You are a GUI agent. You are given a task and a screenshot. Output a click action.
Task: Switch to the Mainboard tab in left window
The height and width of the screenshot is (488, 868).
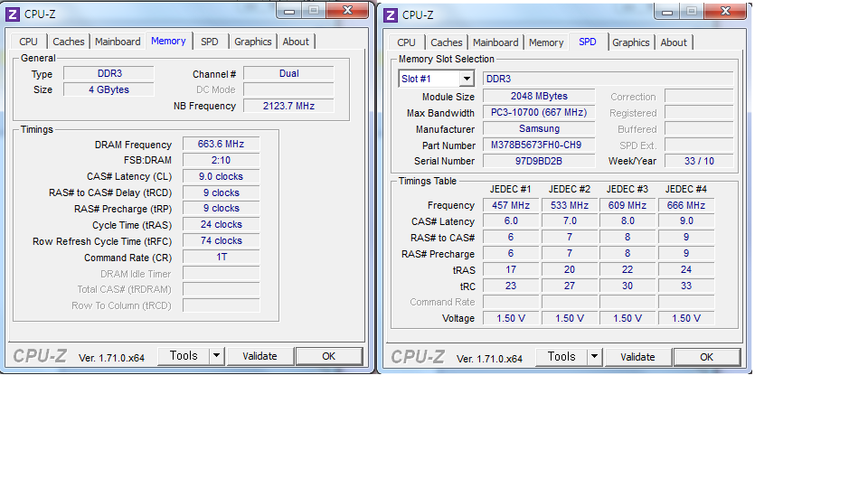[x=118, y=42]
